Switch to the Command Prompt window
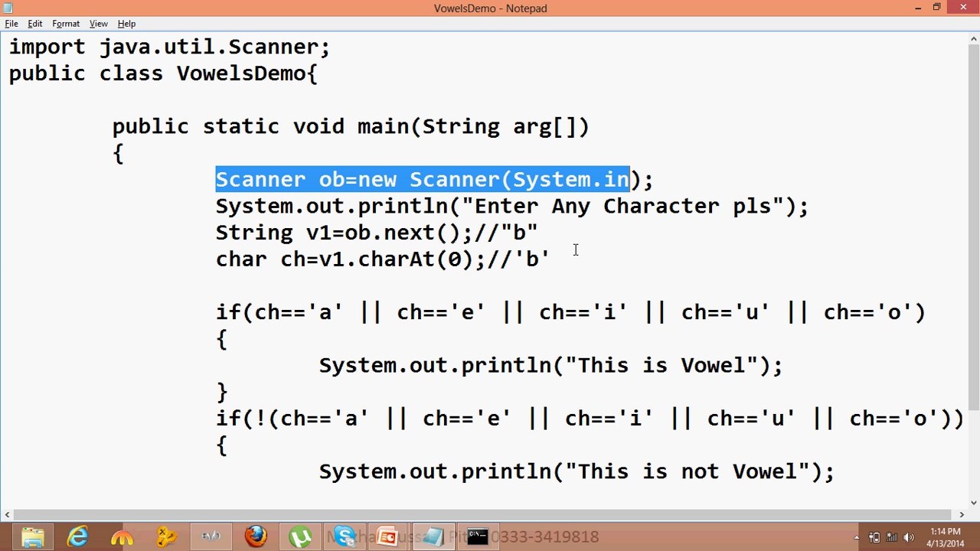Viewport: 980px width, 551px height. tap(478, 537)
